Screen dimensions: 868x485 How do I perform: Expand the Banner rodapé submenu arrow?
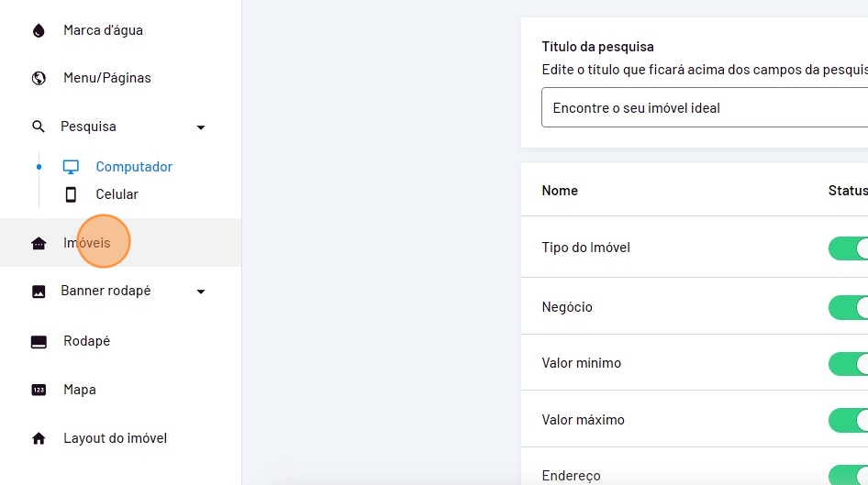click(x=201, y=292)
